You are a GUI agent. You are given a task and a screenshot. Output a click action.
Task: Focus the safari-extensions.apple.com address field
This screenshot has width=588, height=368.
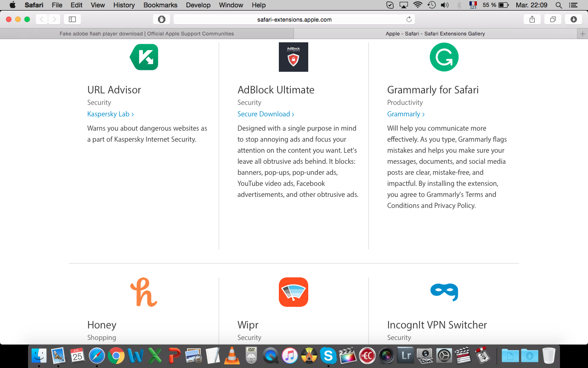[294, 19]
